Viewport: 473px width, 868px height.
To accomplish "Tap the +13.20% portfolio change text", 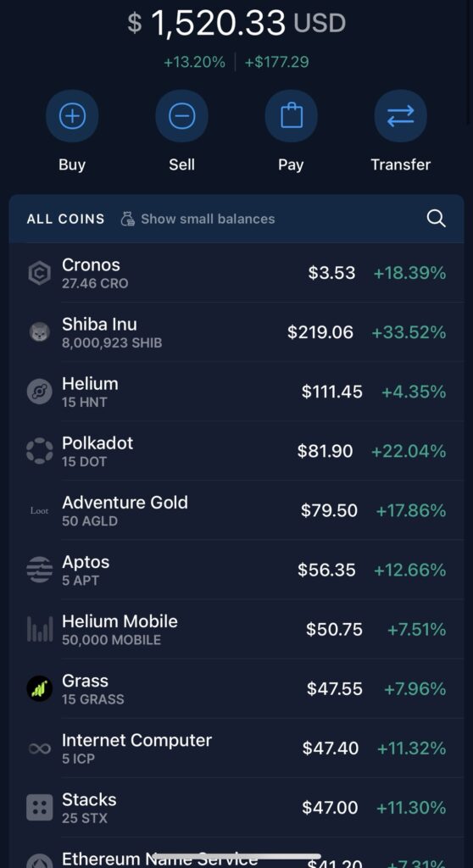I will point(194,62).
